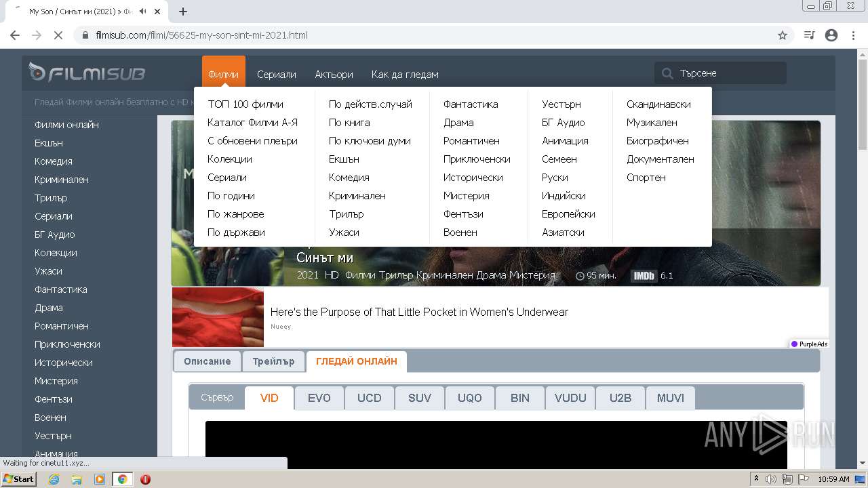This screenshot has width=868, height=488.
Task: Click the ad thumbnail image
Action: click(x=218, y=317)
